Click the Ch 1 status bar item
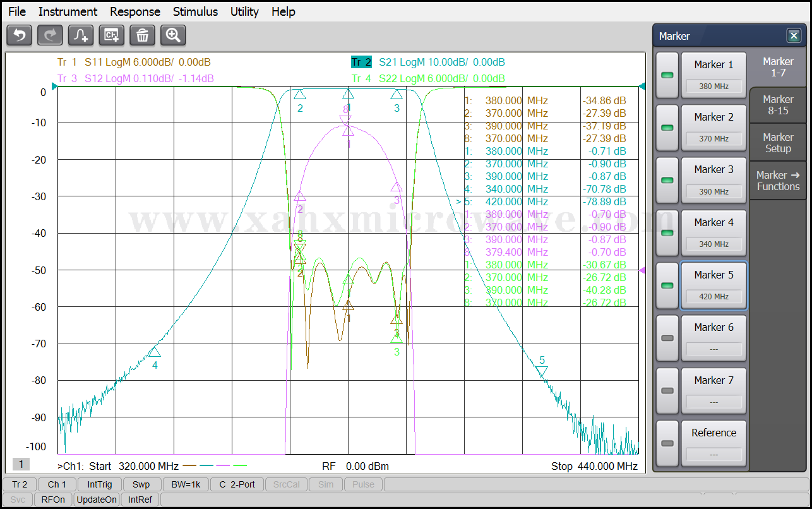This screenshot has width=812, height=509. point(57,484)
